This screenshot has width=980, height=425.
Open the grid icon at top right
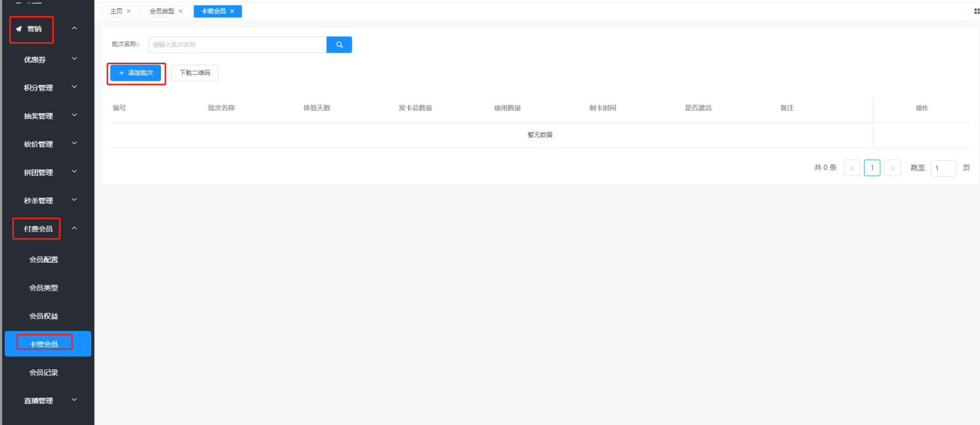pyautogui.click(x=976, y=11)
